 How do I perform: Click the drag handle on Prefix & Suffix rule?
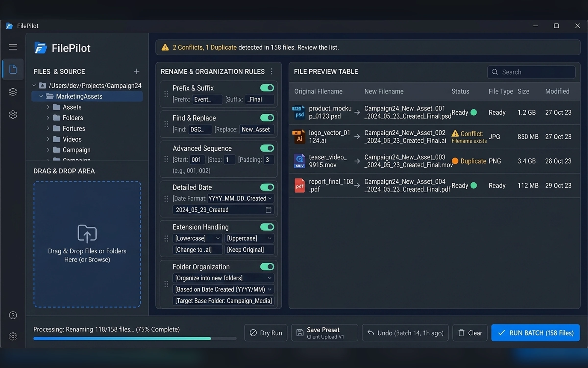[x=166, y=94]
